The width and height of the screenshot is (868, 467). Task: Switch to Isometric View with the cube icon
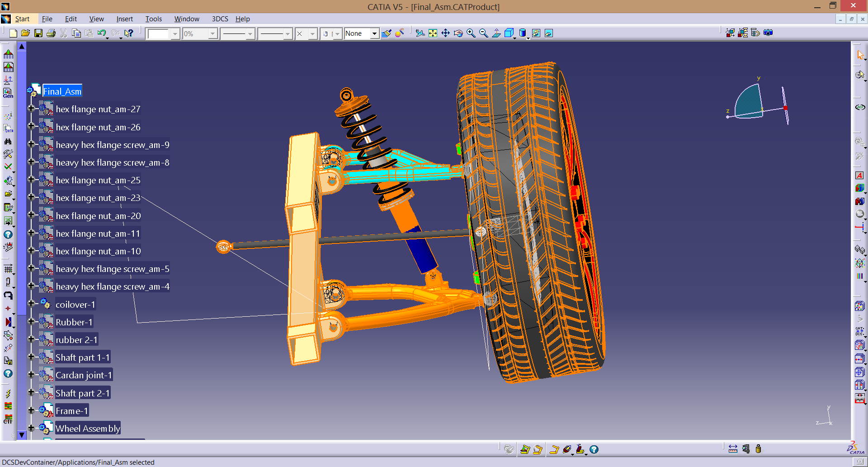509,33
